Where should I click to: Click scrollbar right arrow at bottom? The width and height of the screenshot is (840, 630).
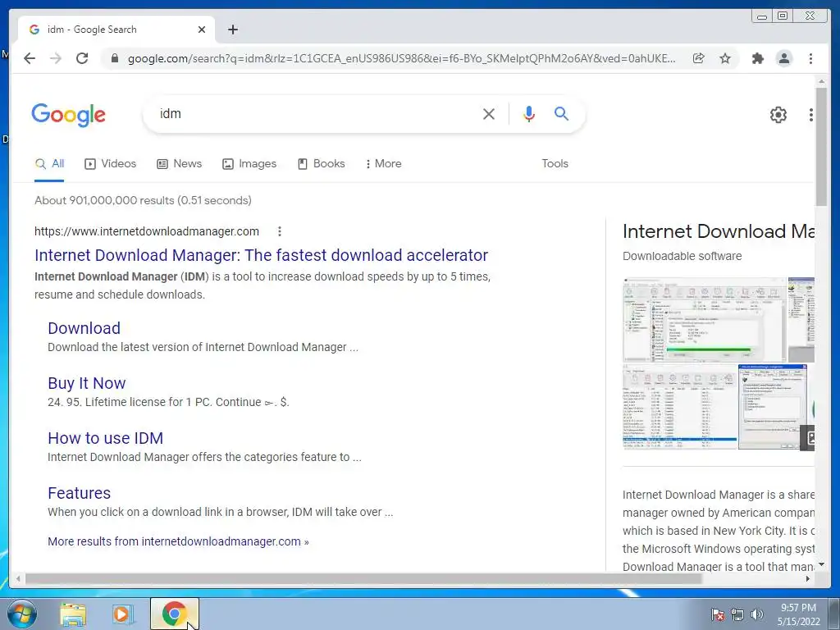coord(808,578)
